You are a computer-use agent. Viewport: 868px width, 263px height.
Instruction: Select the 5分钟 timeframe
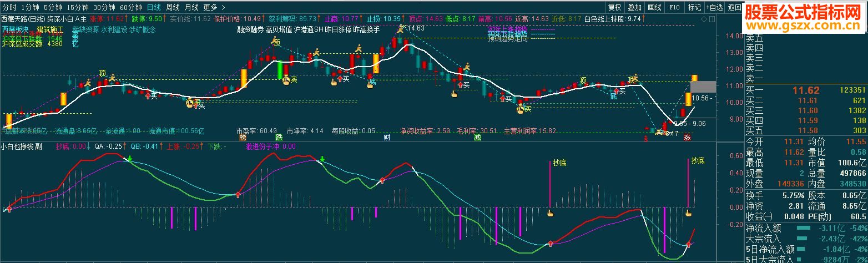pos(52,7)
